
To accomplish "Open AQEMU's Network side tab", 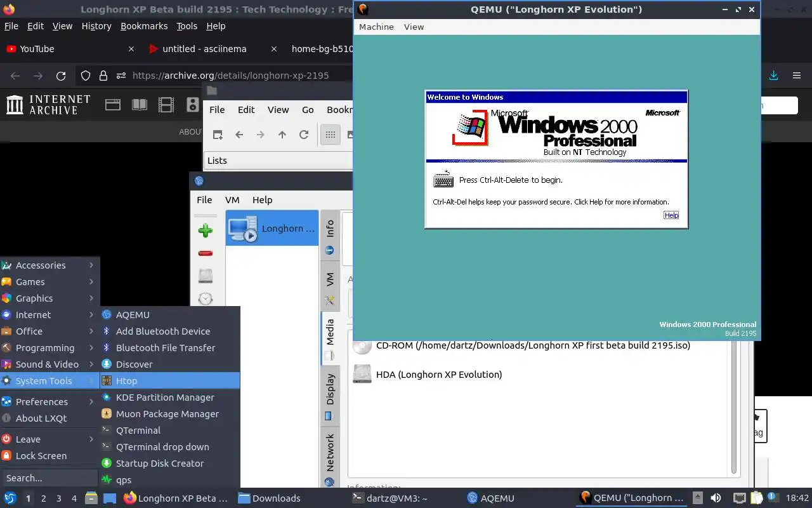I will (x=329, y=458).
